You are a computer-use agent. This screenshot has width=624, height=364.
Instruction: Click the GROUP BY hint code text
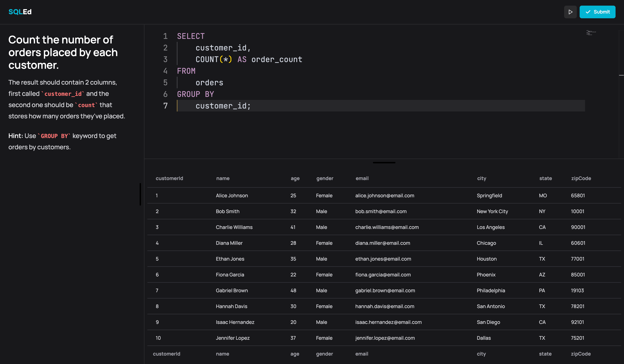click(54, 136)
